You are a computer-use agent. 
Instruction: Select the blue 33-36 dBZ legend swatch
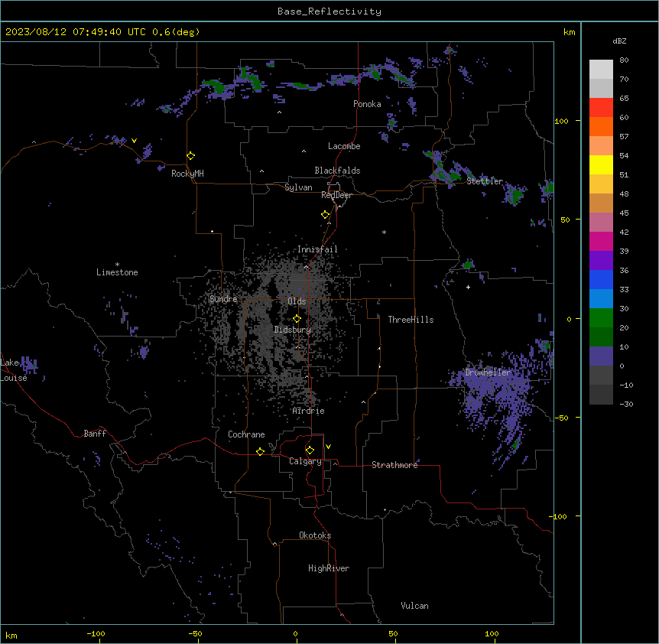[601, 279]
